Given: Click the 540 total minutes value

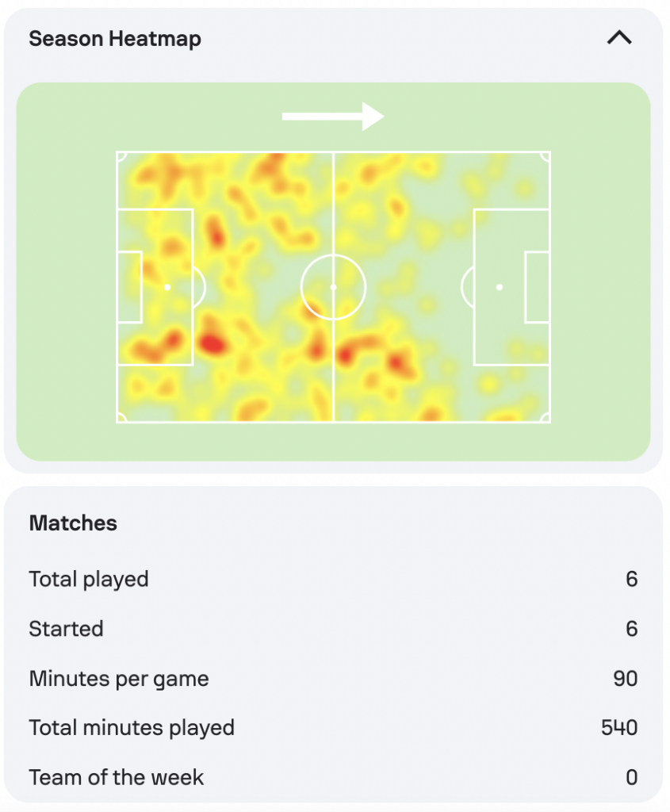Looking at the screenshot, I should [x=619, y=728].
